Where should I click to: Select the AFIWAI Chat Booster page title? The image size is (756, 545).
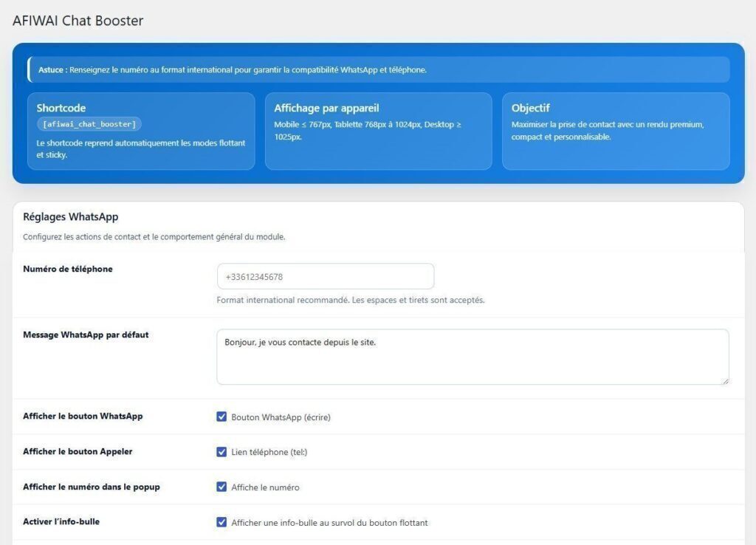(x=78, y=21)
